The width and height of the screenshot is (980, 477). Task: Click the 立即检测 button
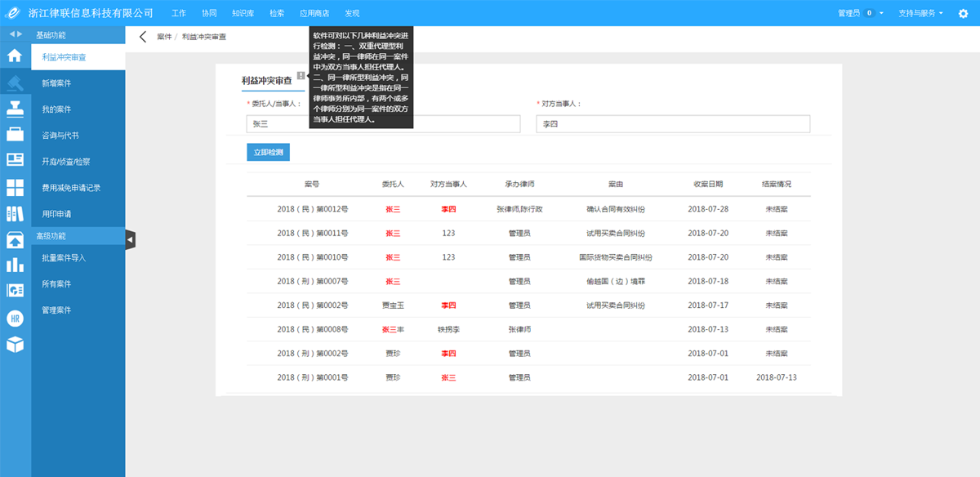click(x=268, y=152)
